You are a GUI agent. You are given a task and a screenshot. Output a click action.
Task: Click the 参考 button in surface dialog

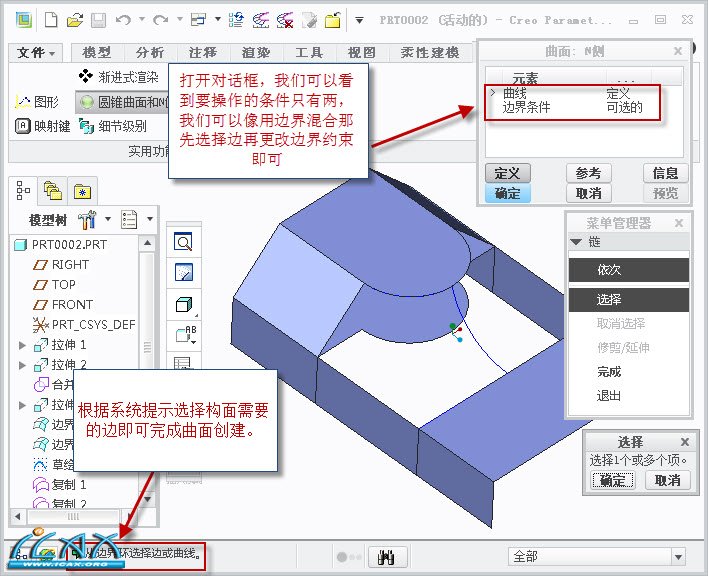coord(588,173)
